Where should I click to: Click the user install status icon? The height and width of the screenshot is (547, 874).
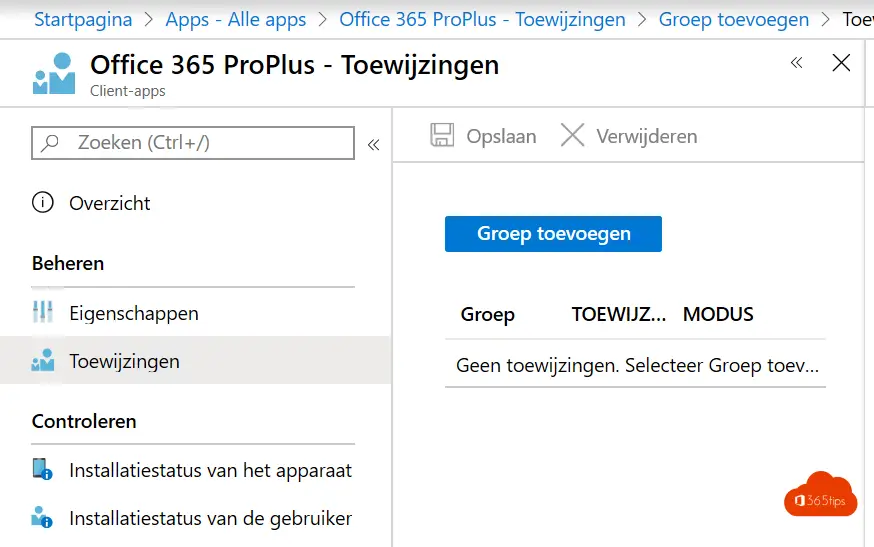coord(42,517)
